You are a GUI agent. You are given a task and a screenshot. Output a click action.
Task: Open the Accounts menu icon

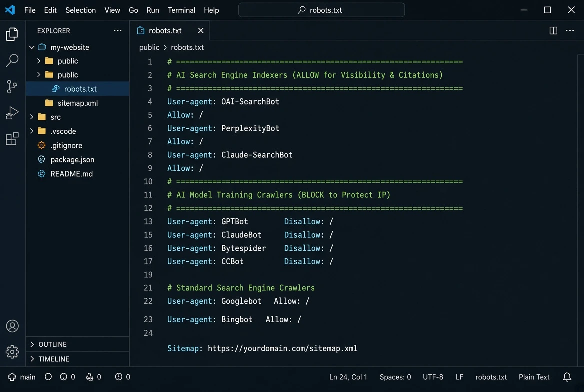[x=12, y=326]
